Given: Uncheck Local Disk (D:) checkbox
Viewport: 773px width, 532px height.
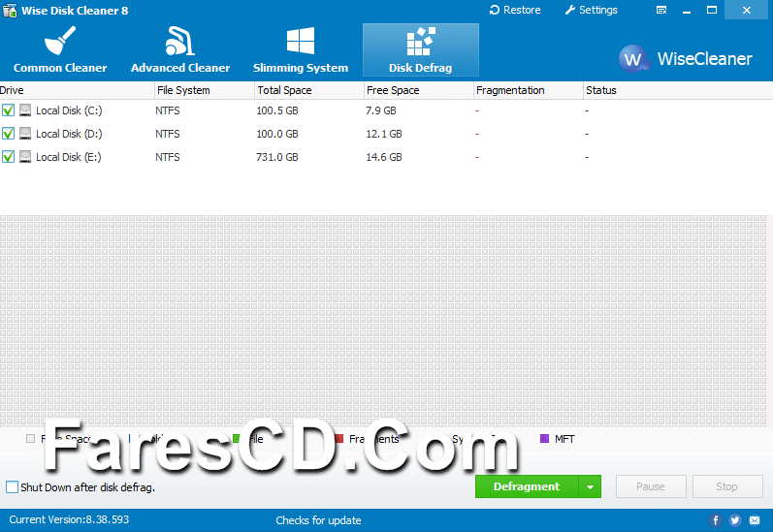Looking at the screenshot, I should click(x=8, y=133).
